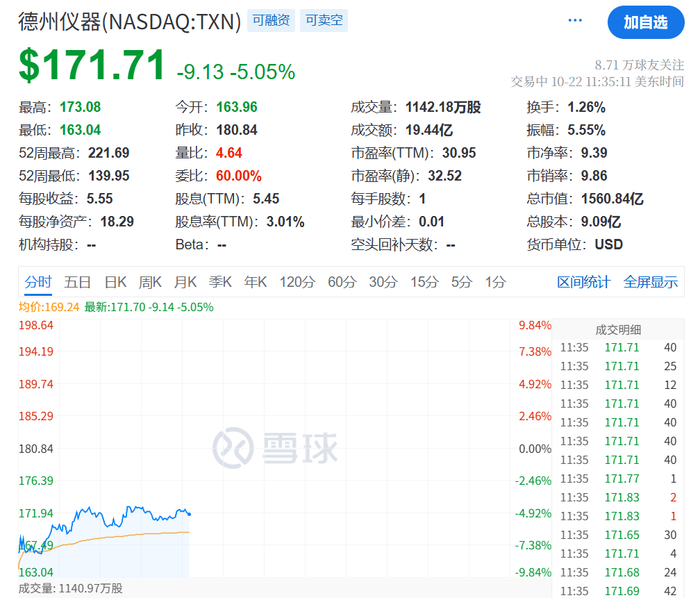700x598 pixels.
Task: Select the 60分 interval tab
Action: click(x=342, y=282)
